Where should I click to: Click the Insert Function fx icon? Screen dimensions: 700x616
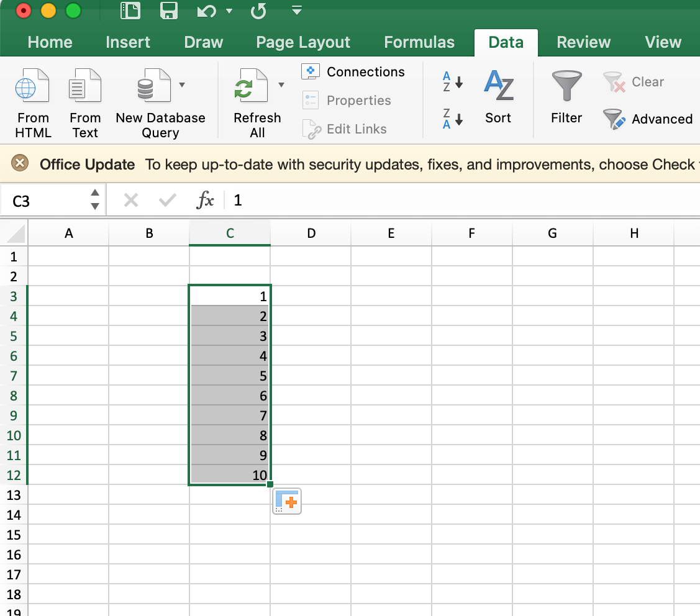[206, 201]
